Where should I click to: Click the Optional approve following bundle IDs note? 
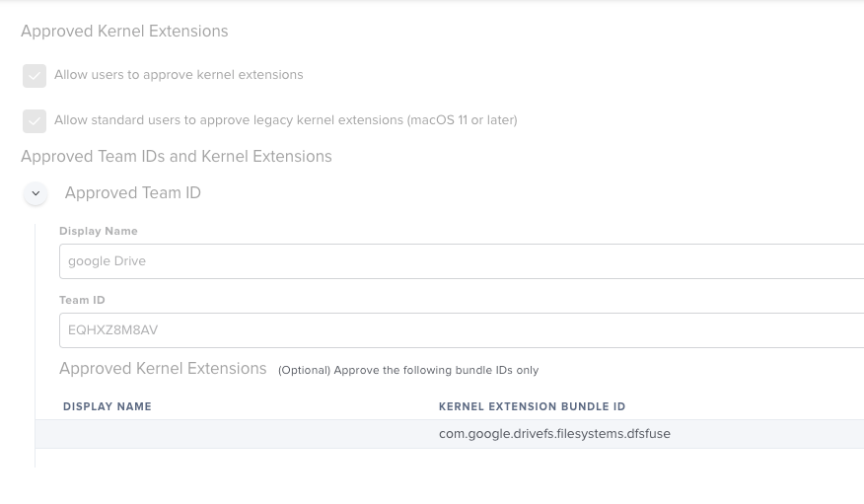[408, 370]
